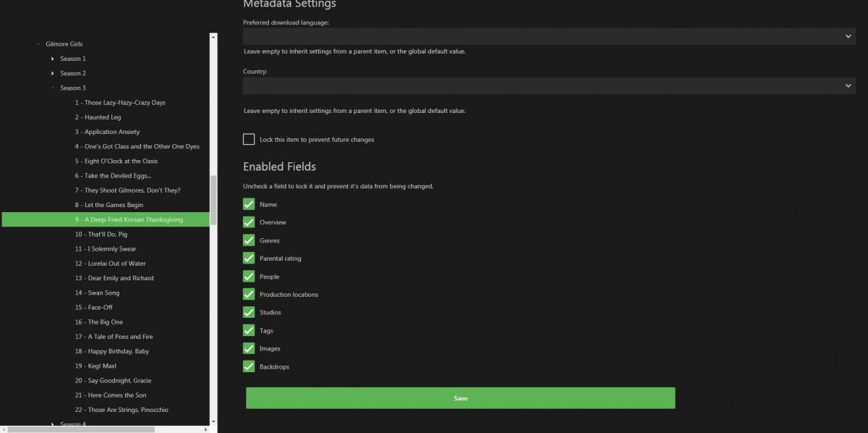The image size is (868, 433).
Task: Uncheck the Overview enabled field
Action: coord(249,222)
